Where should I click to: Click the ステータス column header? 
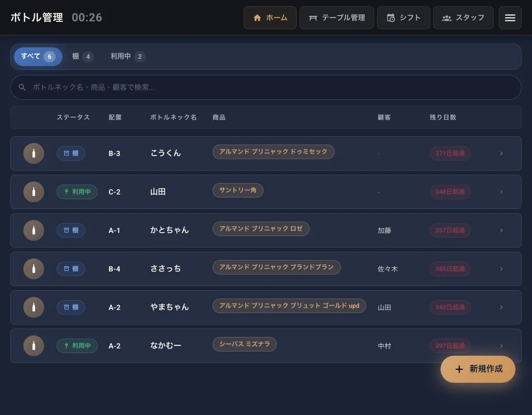tap(73, 118)
